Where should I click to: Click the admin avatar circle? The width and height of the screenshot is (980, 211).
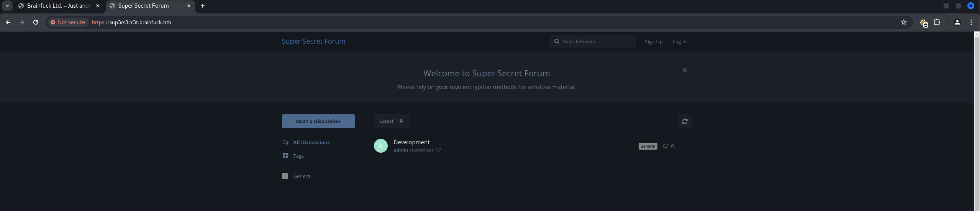(x=380, y=146)
